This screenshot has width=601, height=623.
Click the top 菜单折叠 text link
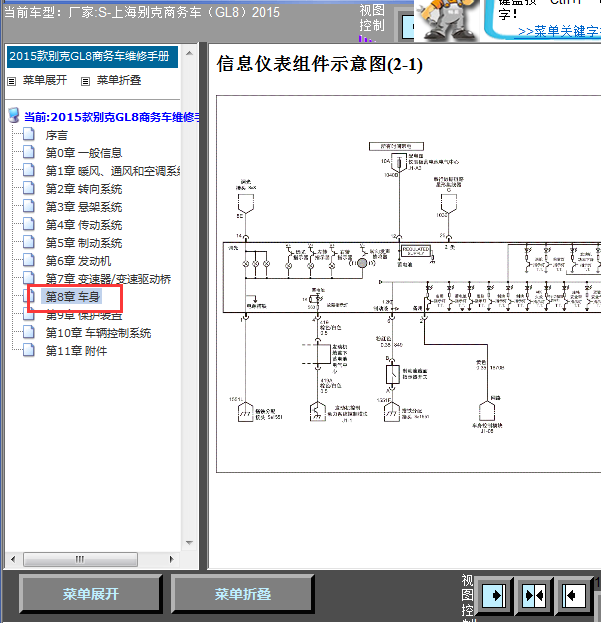tap(119, 80)
